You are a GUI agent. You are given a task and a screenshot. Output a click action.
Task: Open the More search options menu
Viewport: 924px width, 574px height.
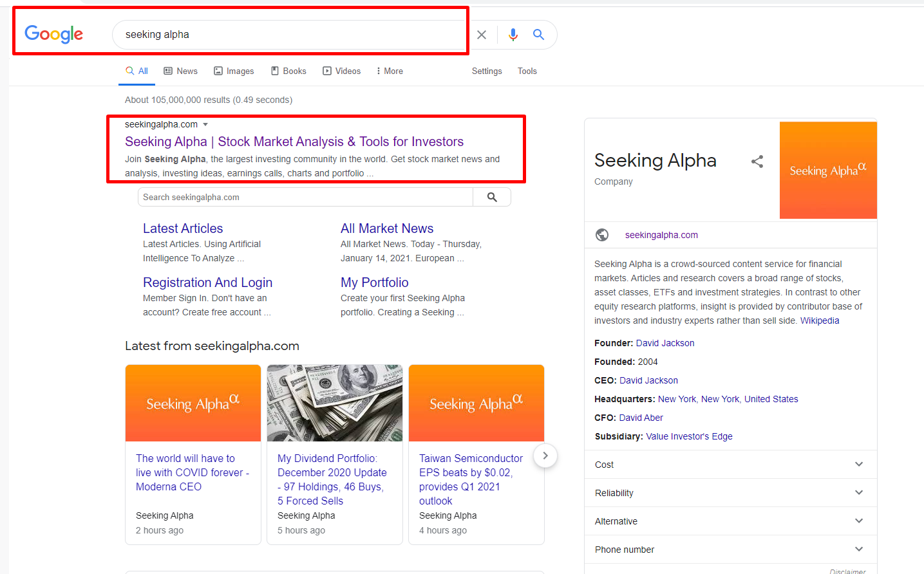click(x=390, y=71)
